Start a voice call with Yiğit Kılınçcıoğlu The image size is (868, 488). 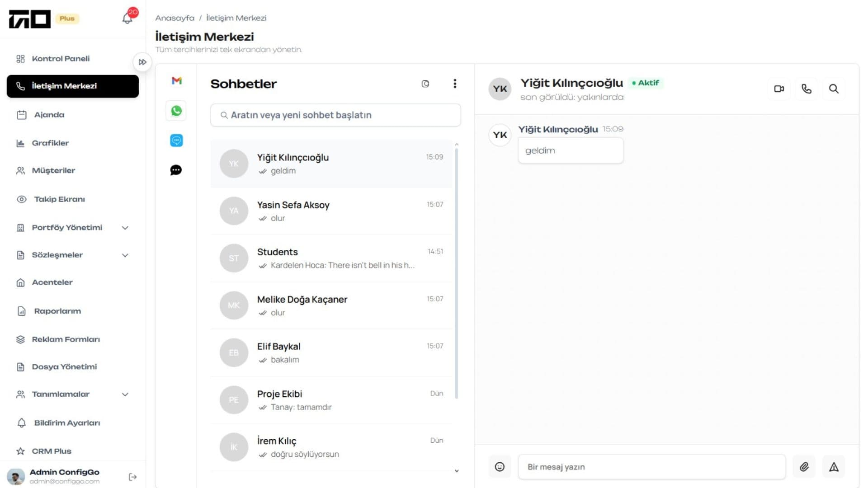tap(806, 89)
